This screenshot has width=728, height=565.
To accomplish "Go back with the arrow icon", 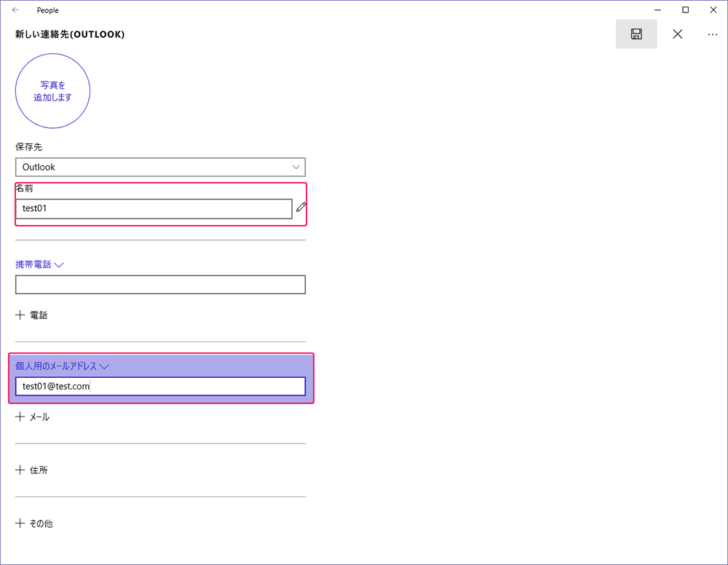I will [15, 9].
